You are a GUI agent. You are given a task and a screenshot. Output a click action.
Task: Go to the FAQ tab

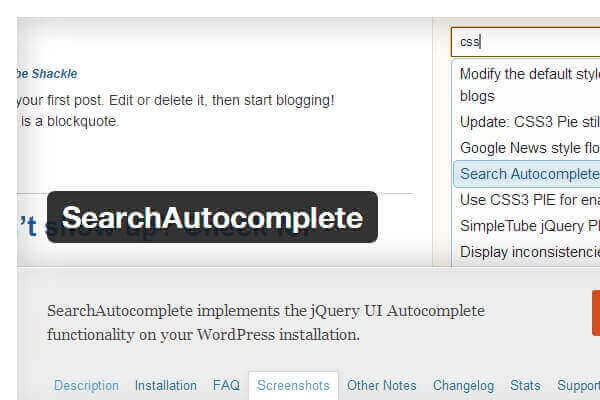point(226,385)
